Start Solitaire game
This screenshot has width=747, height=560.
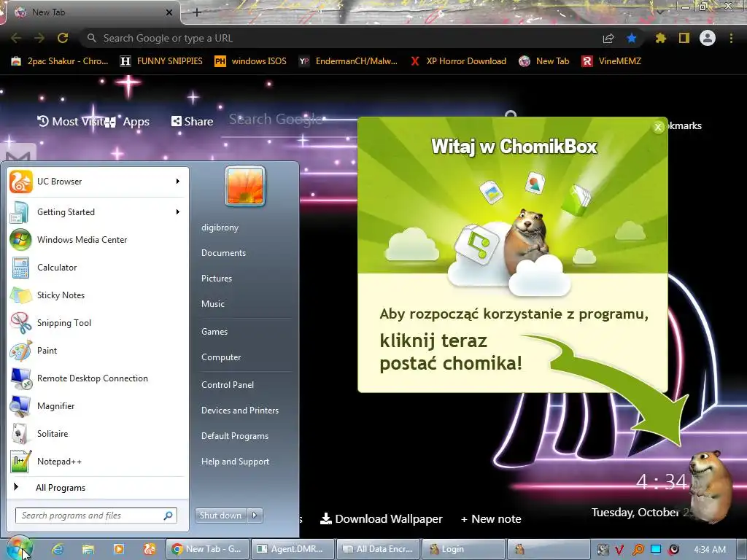(97, 433)
